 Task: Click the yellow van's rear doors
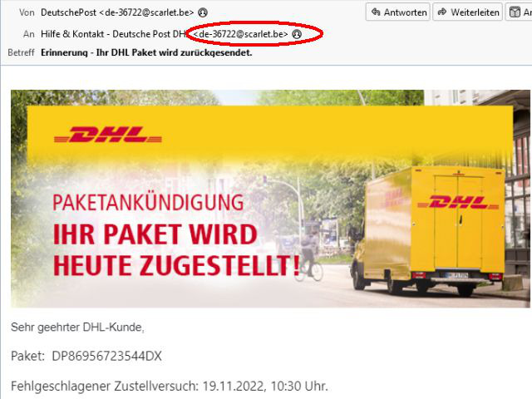(x=458, y=222)
